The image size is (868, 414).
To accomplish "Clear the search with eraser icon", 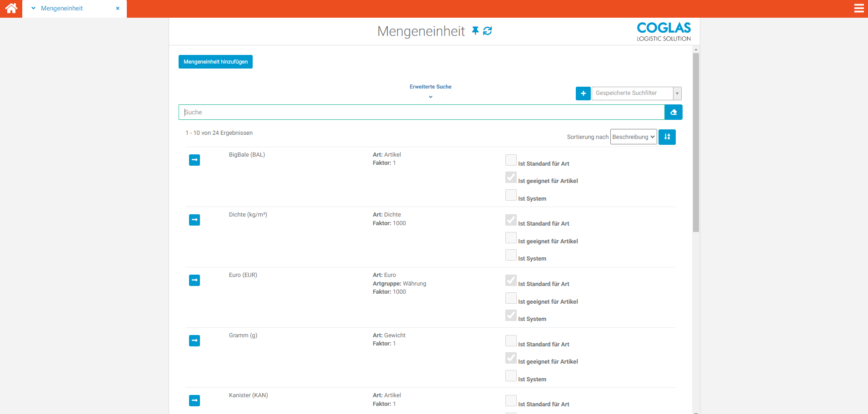I will point(673,112).
